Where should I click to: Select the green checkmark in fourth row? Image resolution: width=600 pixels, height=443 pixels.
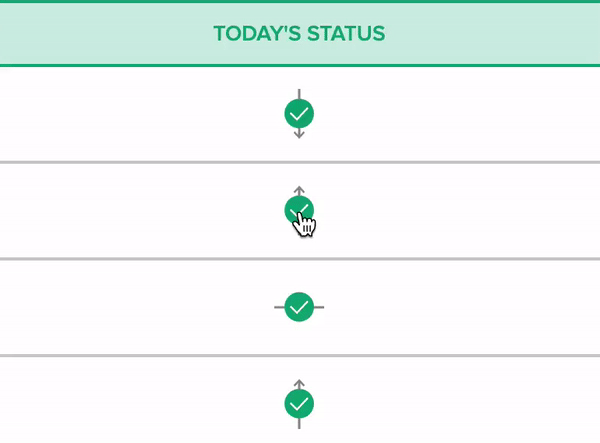coord(299,404)
